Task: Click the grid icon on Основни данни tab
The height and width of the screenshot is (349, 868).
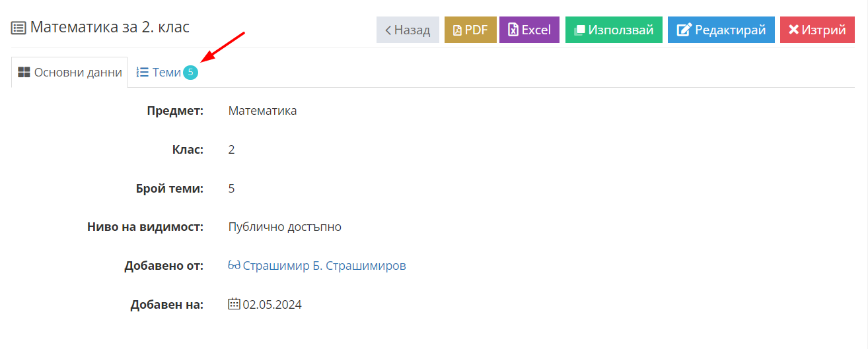Action: tap(24, 73)
